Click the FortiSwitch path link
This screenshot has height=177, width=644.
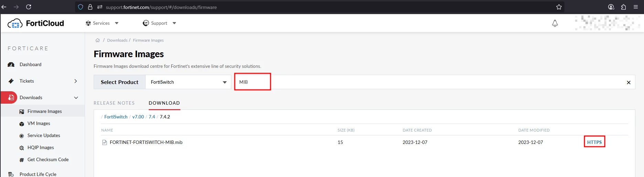(x=116, y=117)
